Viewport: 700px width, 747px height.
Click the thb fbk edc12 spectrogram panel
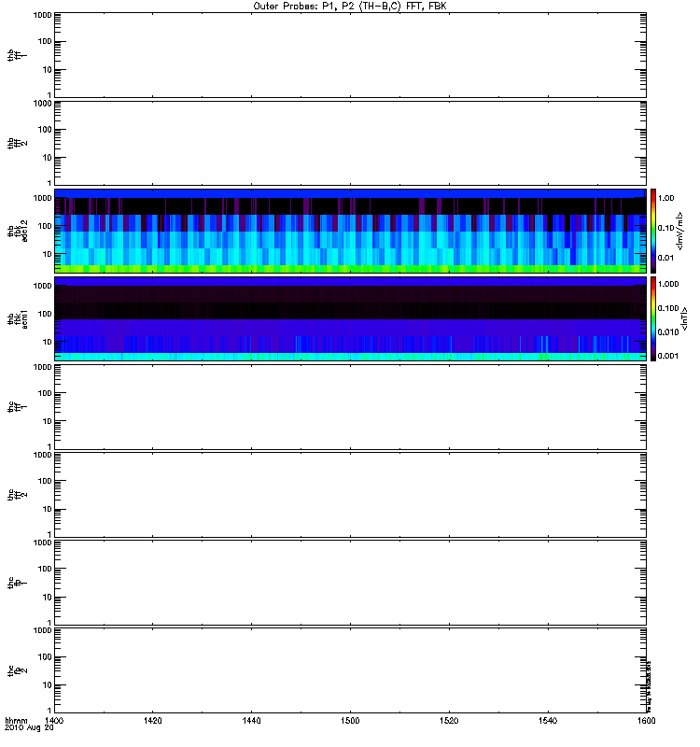coord(350,231)
